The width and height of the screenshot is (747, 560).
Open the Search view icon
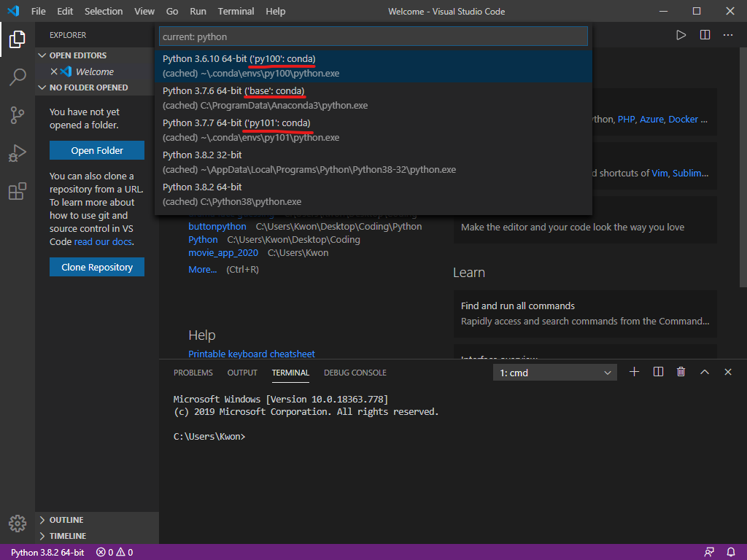18,77
